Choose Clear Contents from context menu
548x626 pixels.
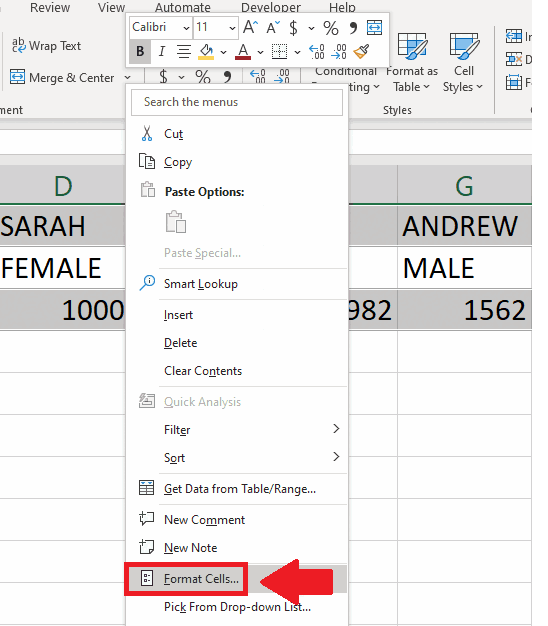(x=237, y=370)
